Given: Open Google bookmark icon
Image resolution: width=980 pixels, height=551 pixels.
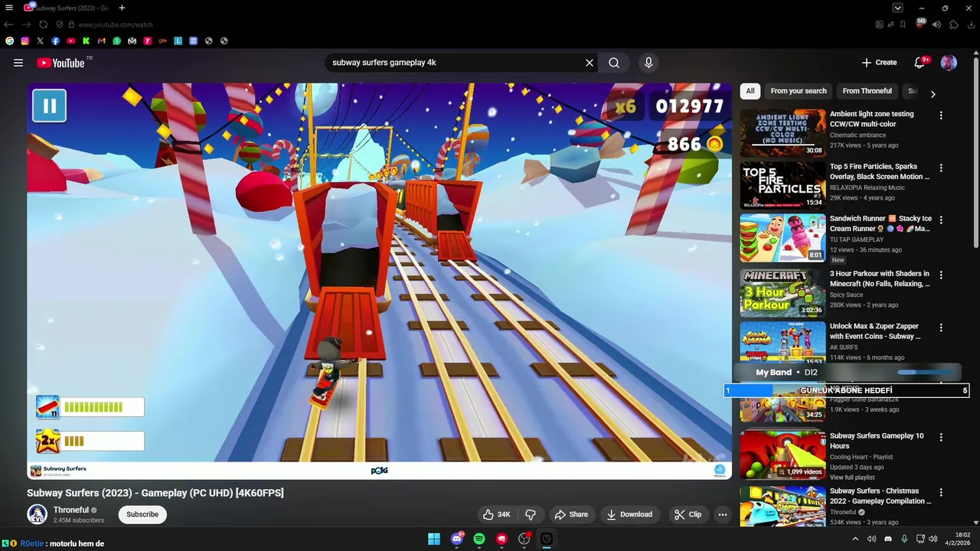Looking at the screenshot, I should point(9,41).
